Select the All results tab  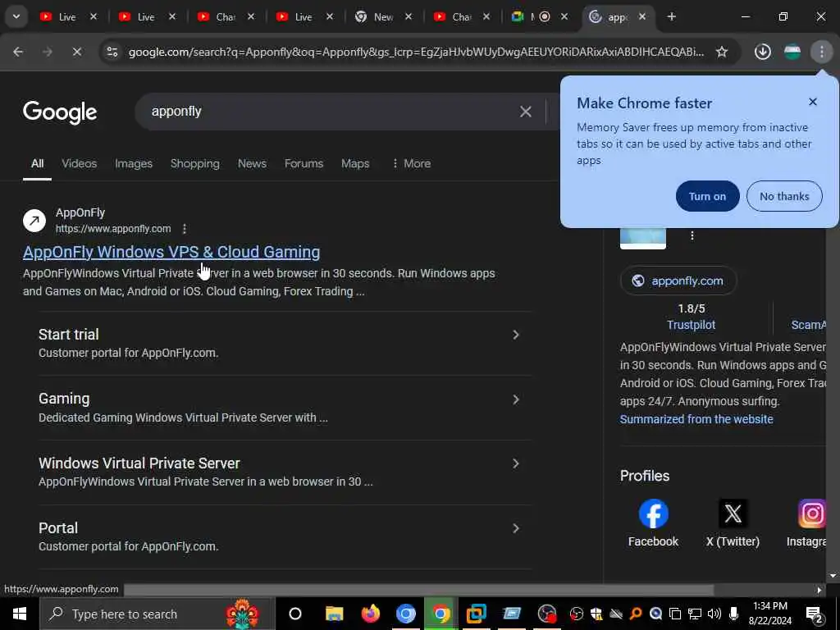(37, 163)
